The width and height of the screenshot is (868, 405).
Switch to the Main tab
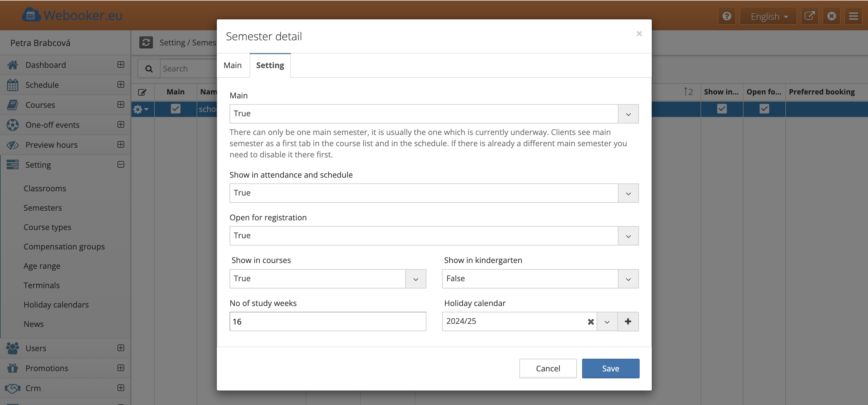tap(233, 65)
